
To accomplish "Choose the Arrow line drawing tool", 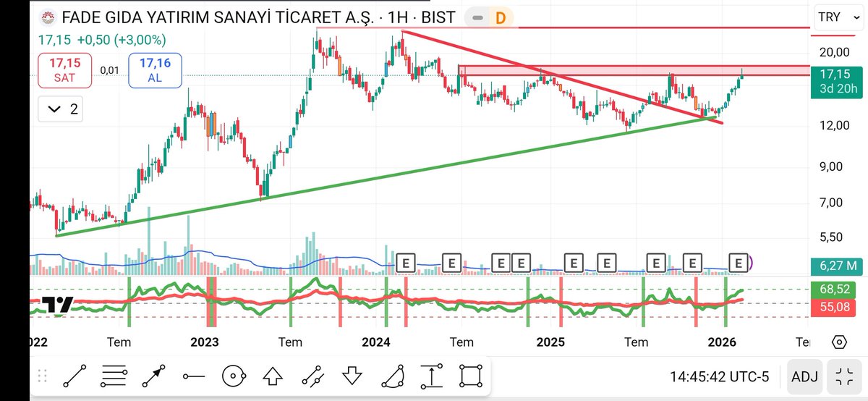I will point(153,376).
